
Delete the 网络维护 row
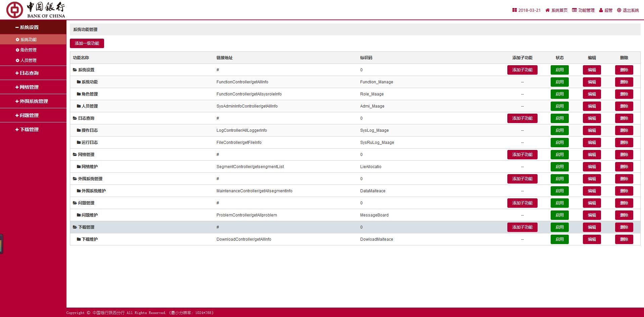click(x=624, y=167)
